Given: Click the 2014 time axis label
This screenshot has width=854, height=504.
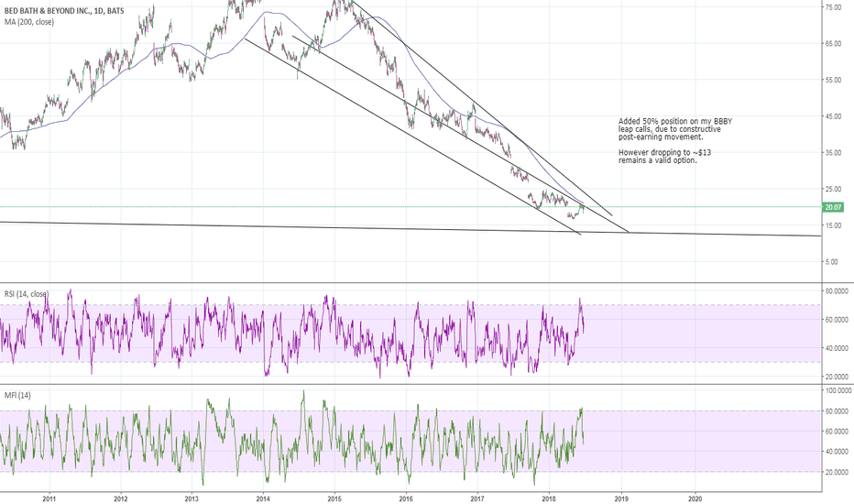Looking at the screenshot, I should 263,498.
